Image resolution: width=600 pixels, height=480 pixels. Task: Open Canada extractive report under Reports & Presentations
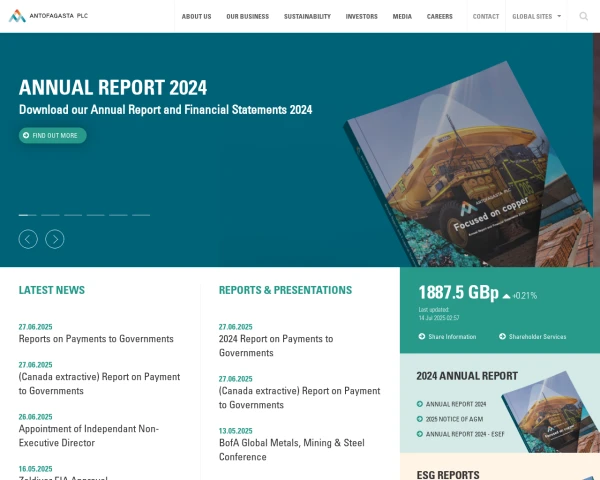tap(300, 398)
